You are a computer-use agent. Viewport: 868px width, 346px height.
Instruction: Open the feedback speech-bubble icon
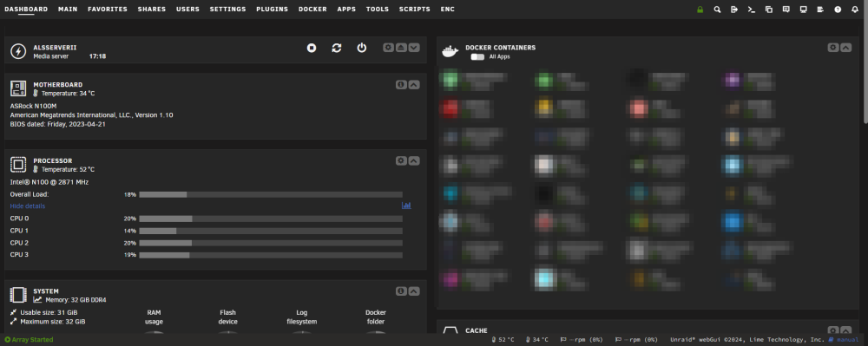(x=786, y=10)
